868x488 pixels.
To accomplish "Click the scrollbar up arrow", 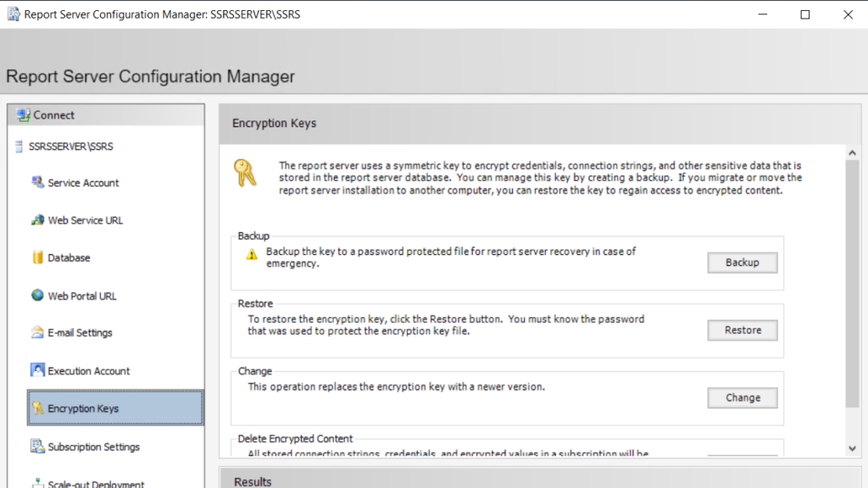I will pos(853,152).
